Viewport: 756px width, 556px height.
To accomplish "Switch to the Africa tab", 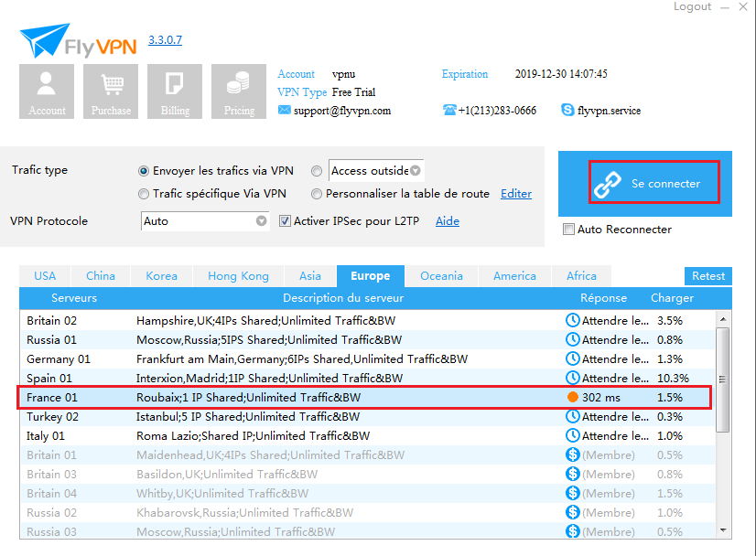I will (581, 276).
